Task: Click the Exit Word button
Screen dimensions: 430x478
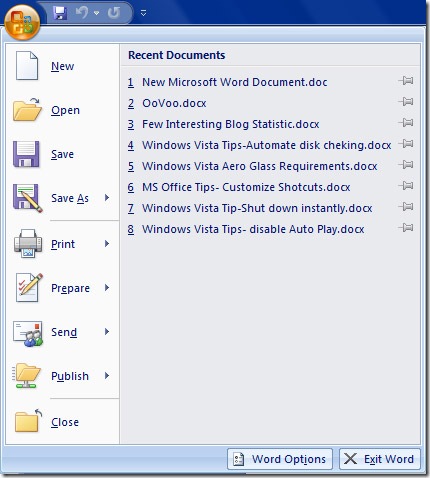Action: 380,459
